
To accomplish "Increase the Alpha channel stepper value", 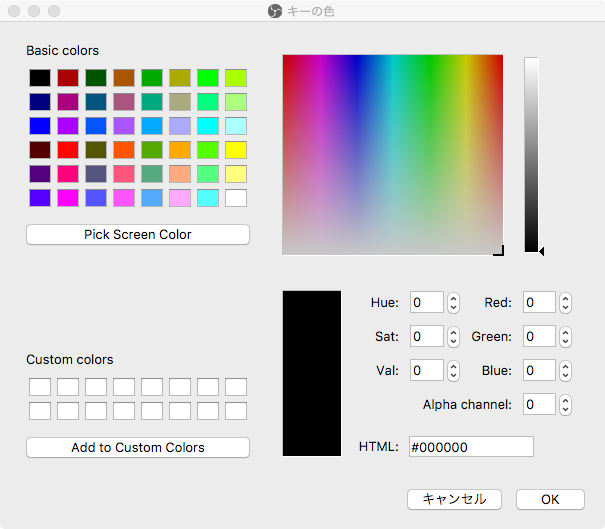I will [x=566, y=400].
